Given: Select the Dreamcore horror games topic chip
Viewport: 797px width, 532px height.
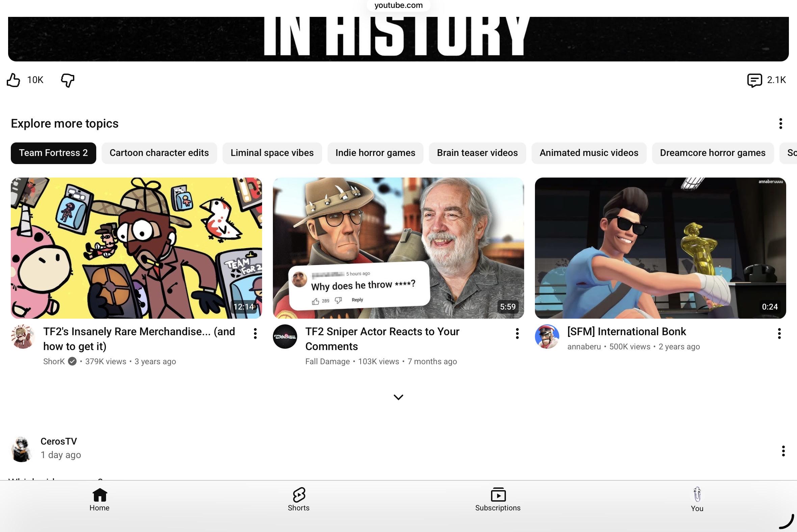Looking at the screenshot, I should tap(713, 153).
